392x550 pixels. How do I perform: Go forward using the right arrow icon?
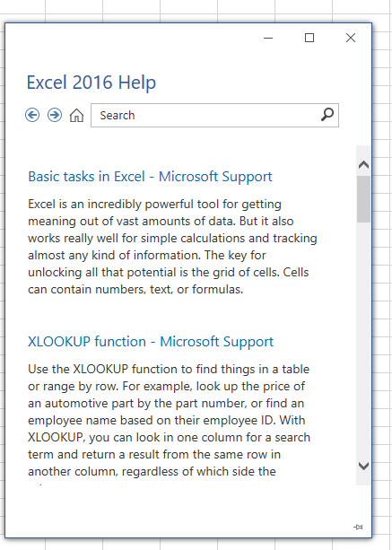click(55, 115)
